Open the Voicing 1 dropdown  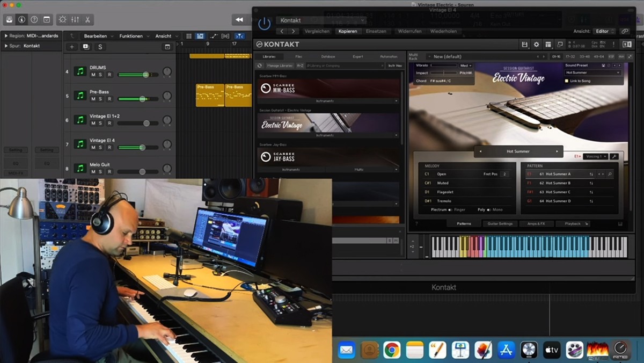point(596,156)
